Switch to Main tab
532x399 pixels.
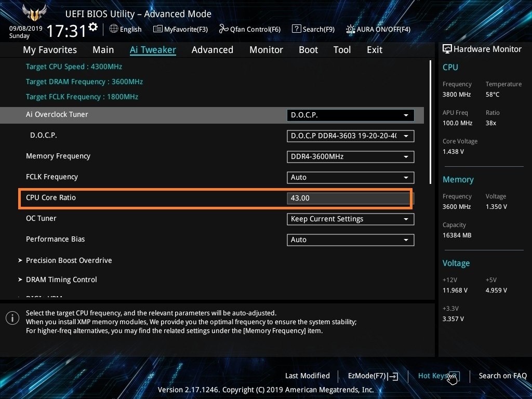pyautogui.click(x=103, y=50)
